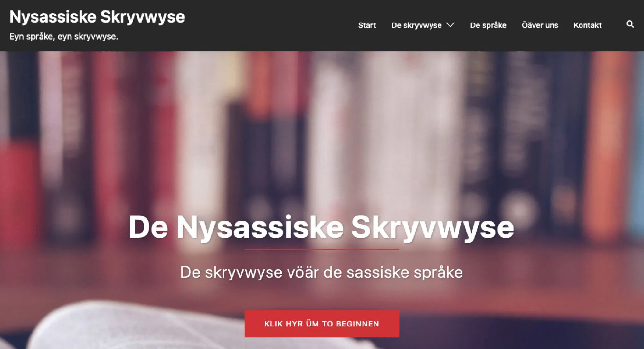Click the tagline Eyn språke, eyn skryvwyse
This screenshot has width=644, height=349.
pos(64,36)
